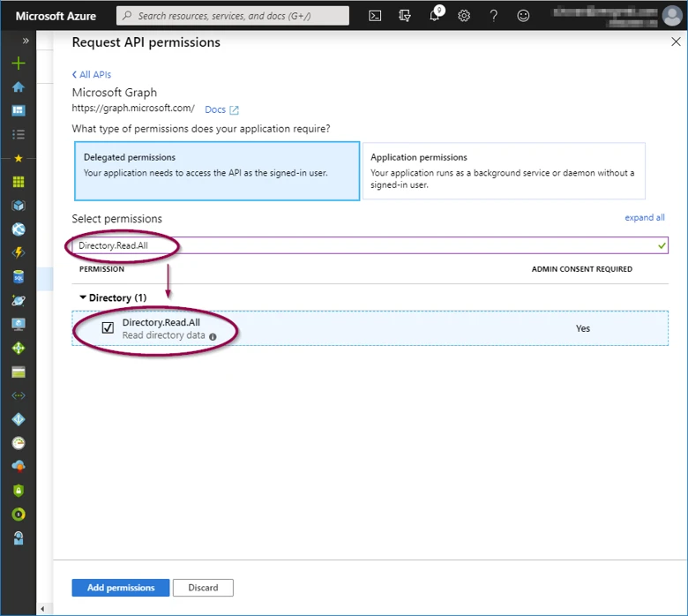This screenshot has height=616, width=688.
Task: Click the 'Yes' admin consent cell
Action: pos(583,328)
